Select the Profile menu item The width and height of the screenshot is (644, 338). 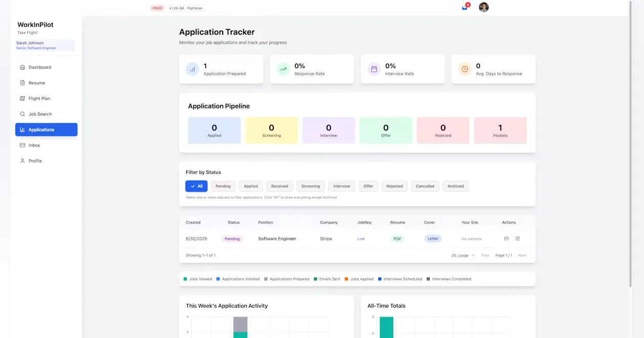(x=46, y=161)
